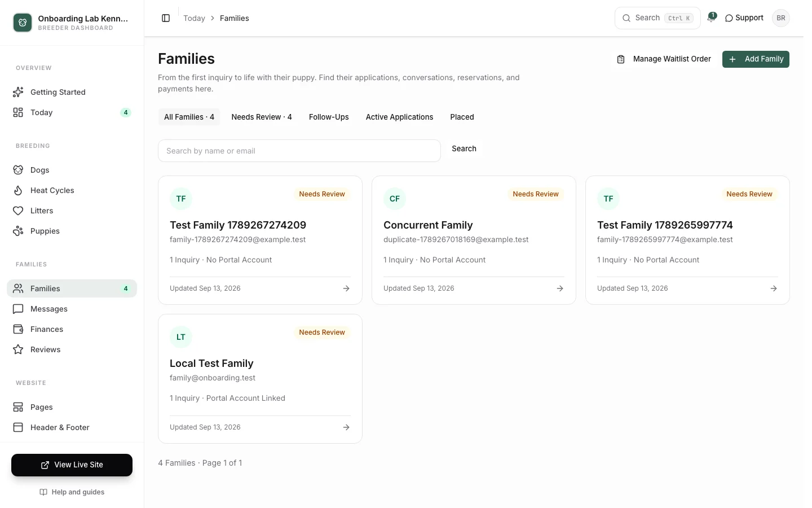
Task: Click the kennel logo icon
Action: [23, 23]
